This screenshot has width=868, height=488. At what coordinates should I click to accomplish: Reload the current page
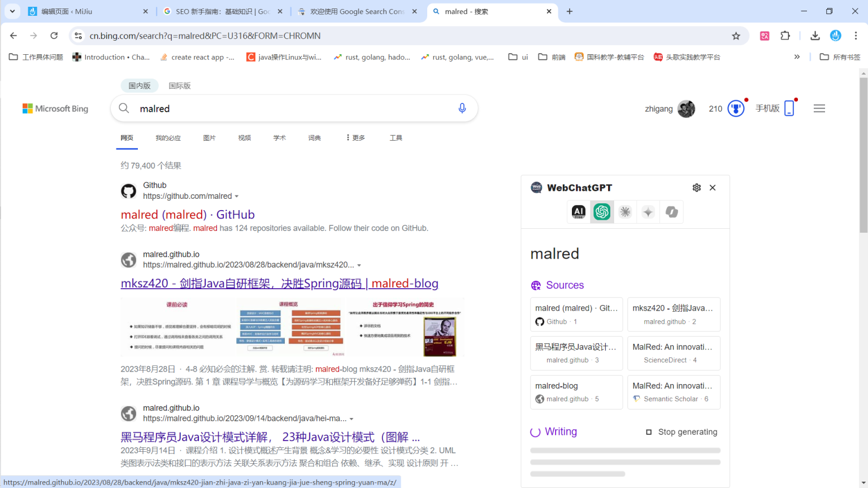pos(54,36)
